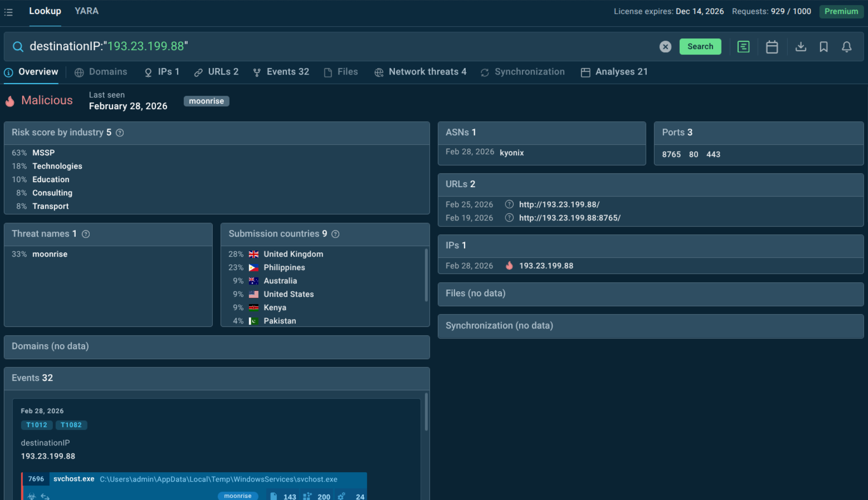Click help icon beside Threat names
This screenshot has width=868, height=500.
point(86,234)
